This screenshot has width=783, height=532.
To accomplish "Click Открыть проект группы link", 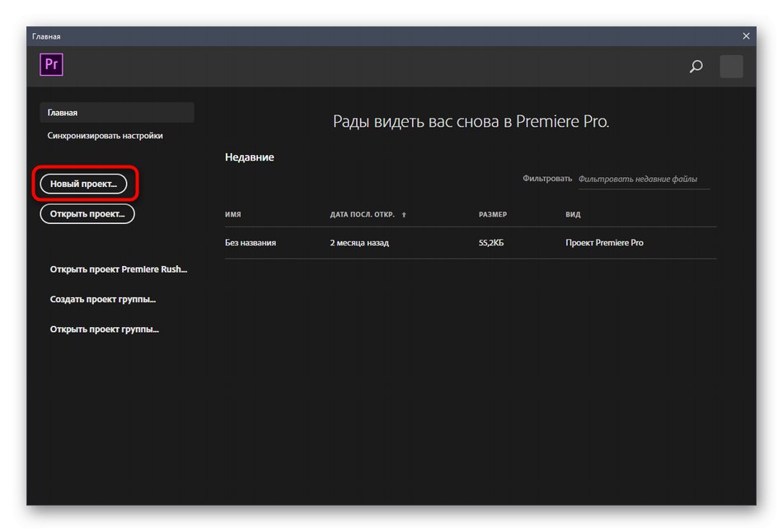I will tap(105, 329).
